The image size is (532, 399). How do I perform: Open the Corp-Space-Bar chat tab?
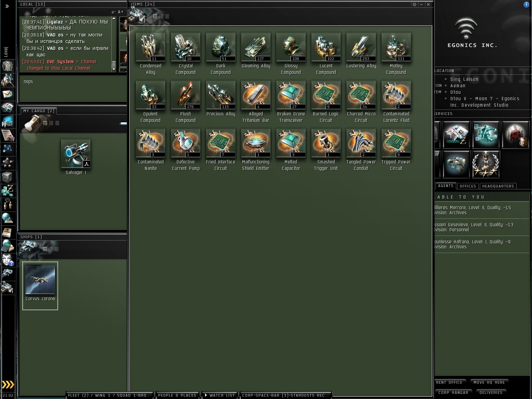tap(285, 395)
